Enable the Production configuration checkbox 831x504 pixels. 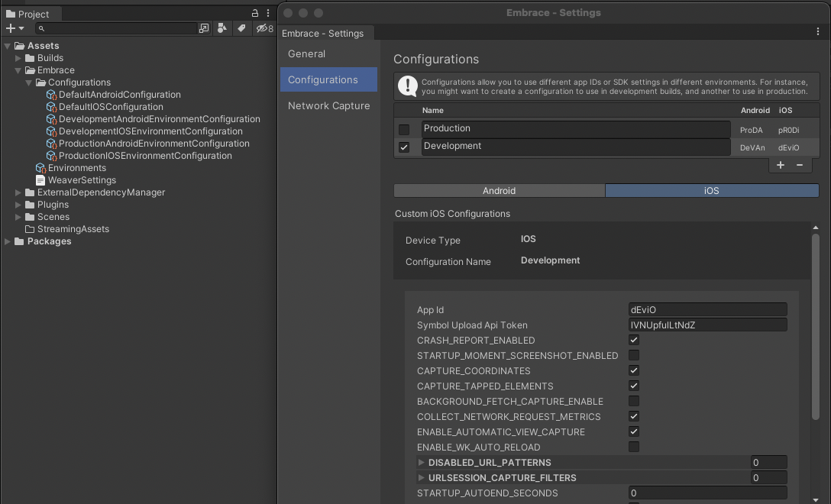[404, 129]
